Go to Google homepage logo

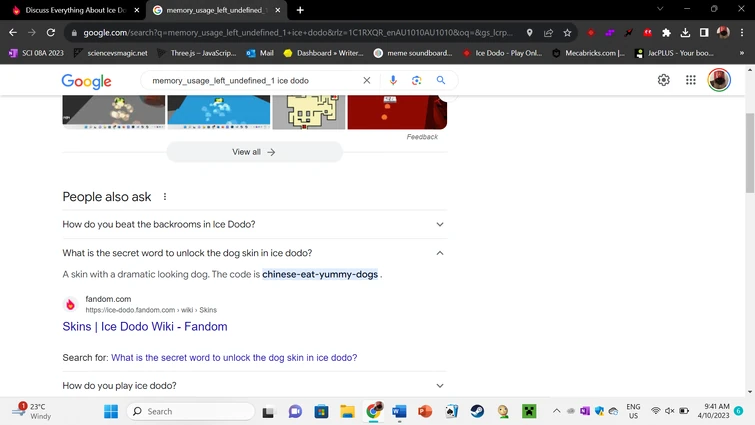(87, 81)
